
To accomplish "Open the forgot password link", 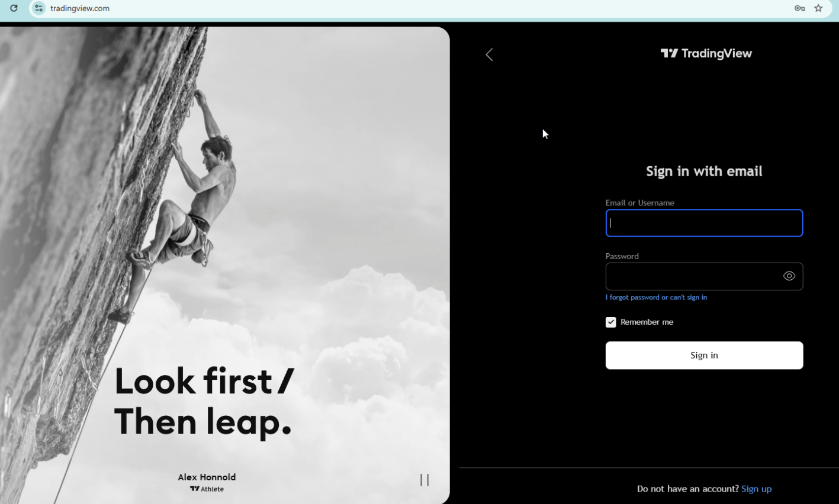I will [x=656, y=298].
